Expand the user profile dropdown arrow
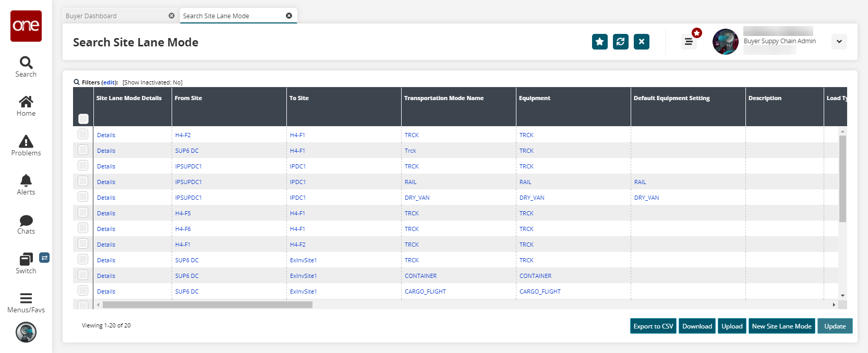 [x=839, y=42]
